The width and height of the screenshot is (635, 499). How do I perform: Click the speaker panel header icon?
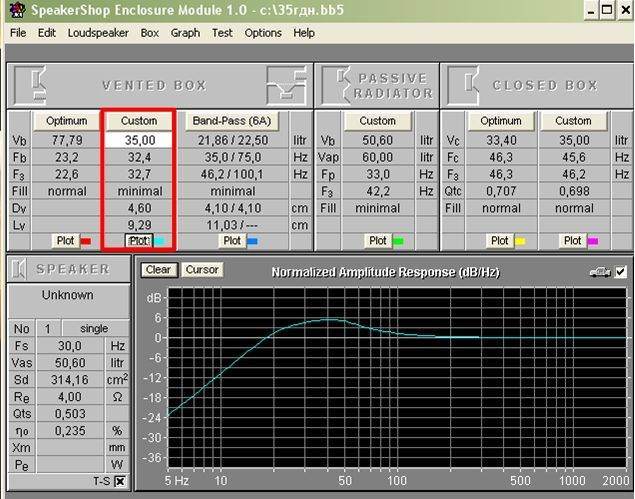click(x=20, y=270)
